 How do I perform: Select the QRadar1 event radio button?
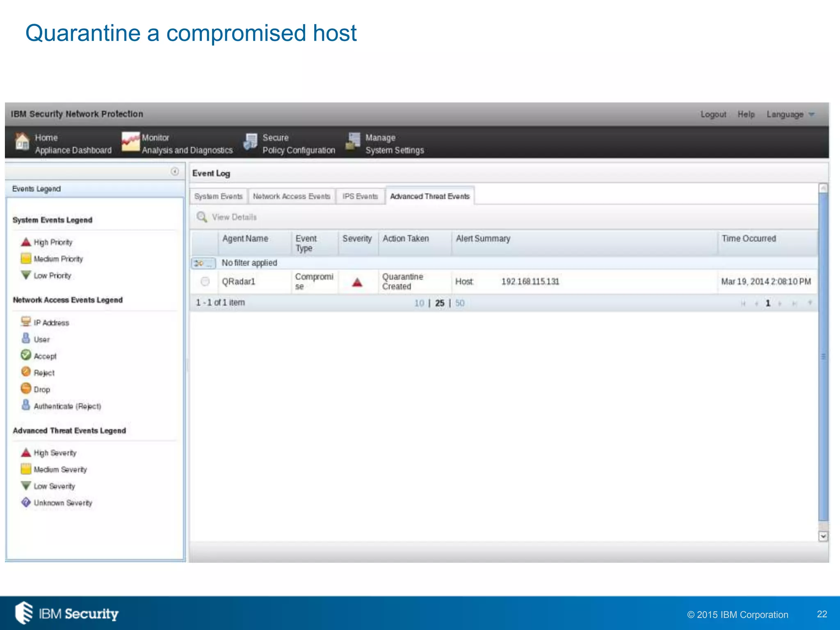pos(205,281)
